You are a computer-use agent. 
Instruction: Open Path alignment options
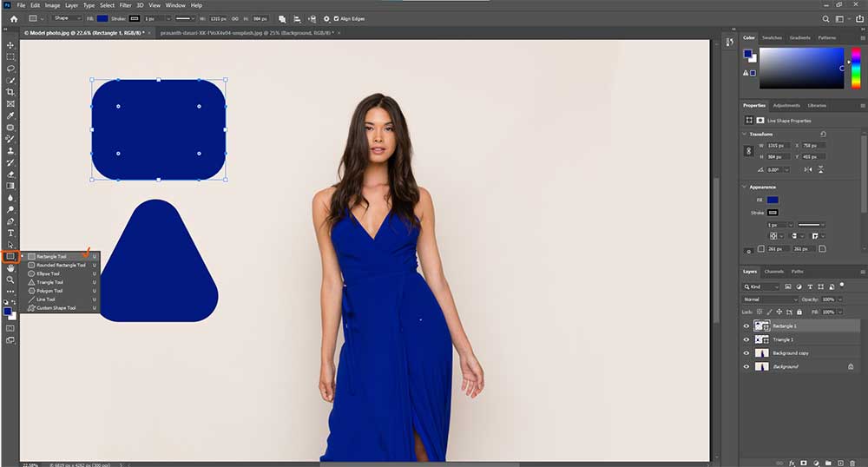[x=297, y=19]
